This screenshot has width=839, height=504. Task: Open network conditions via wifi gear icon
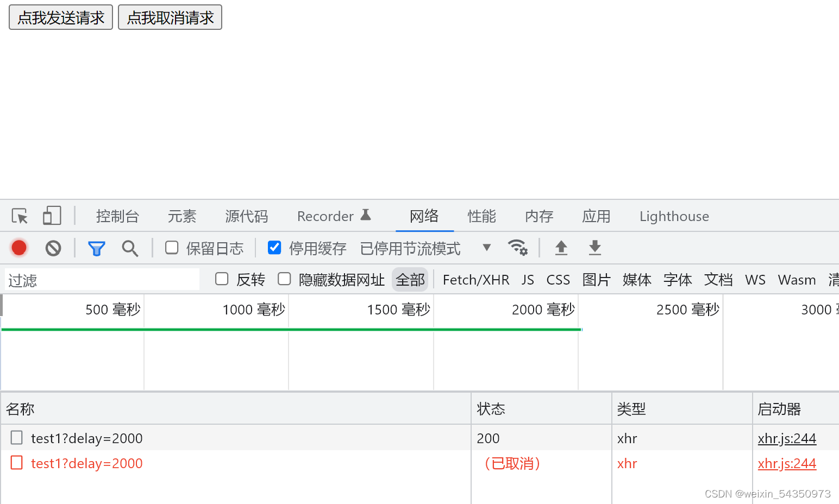point(518,248)
